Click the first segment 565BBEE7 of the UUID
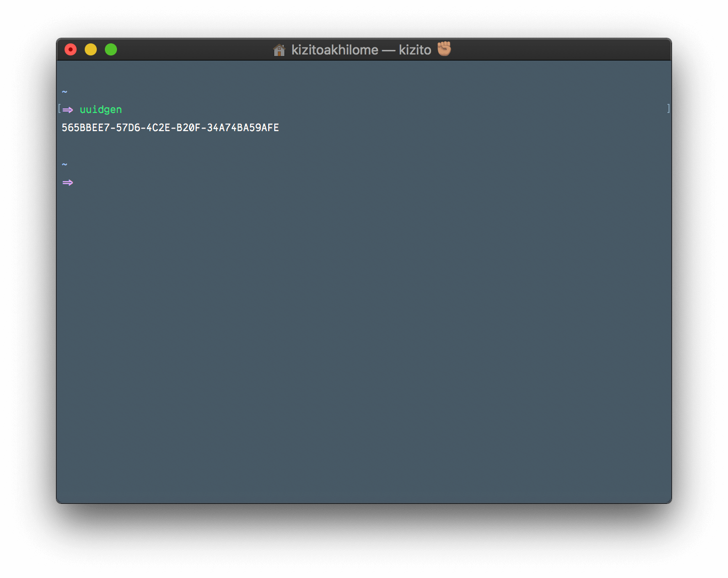The width and height of the screenshot is (728, 578). point(84,128)
